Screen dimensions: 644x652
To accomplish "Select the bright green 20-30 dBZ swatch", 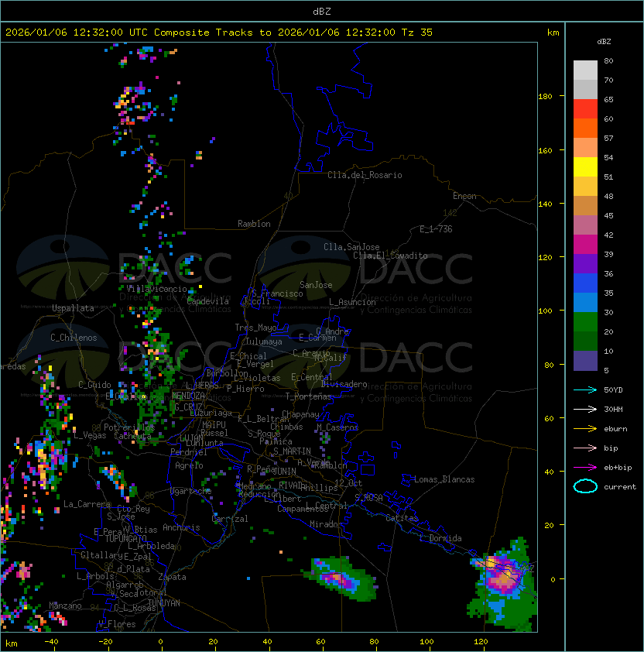I will (585, 322).
